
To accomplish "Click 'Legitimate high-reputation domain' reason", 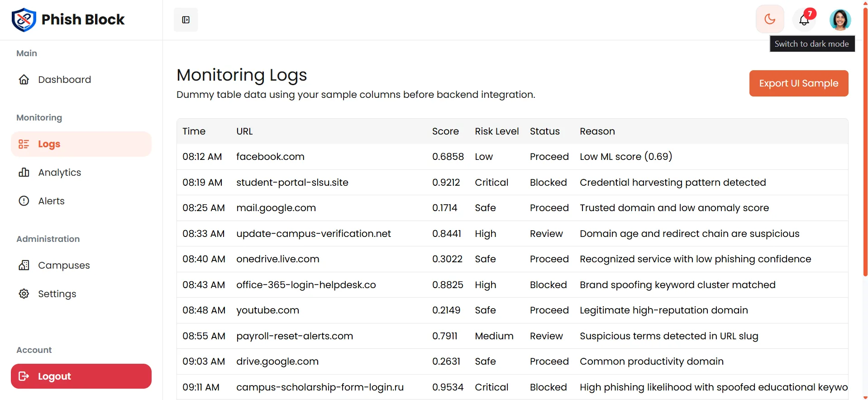I will [x=664, y=310].
